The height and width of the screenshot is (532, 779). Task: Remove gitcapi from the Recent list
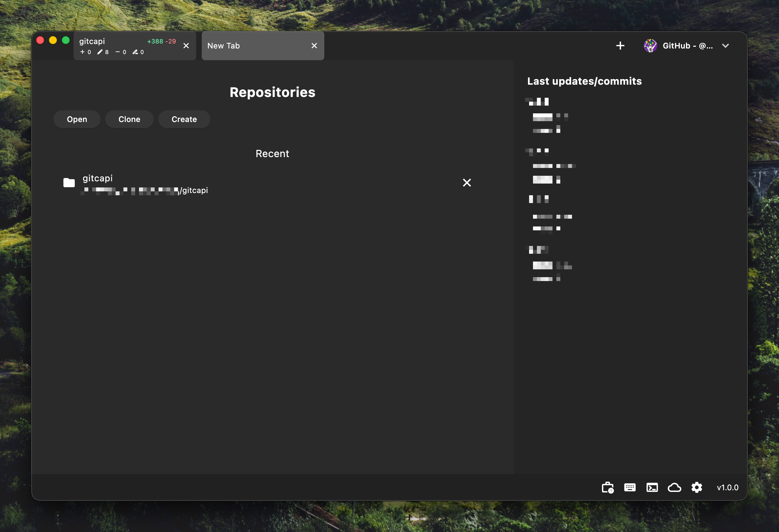467,183
